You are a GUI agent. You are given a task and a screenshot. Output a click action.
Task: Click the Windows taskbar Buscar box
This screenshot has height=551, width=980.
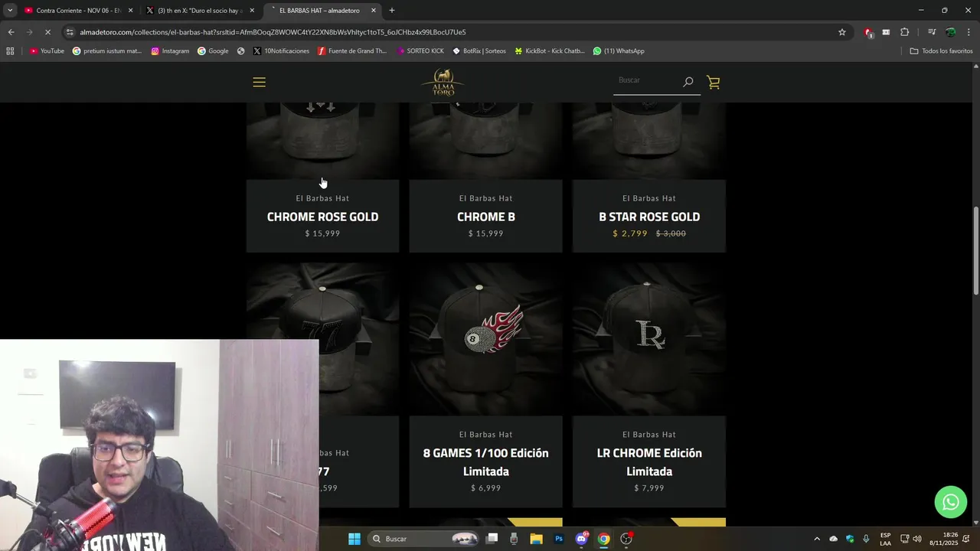click(423, 539)
